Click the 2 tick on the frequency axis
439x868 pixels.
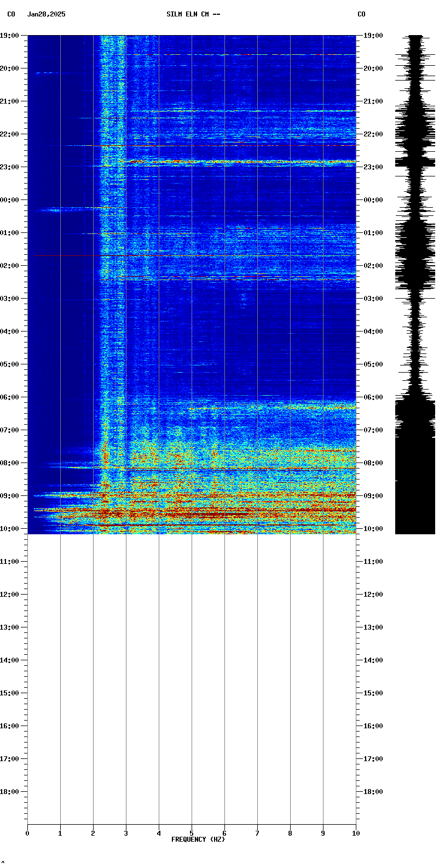click(x=93, y=833)
